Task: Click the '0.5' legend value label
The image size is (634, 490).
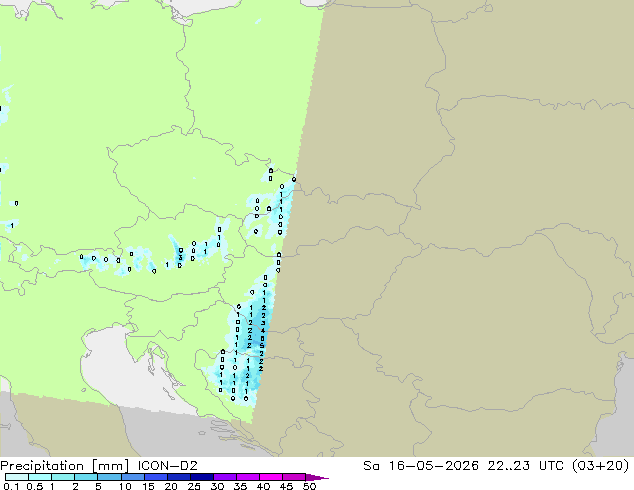Action: click(35, 486)
